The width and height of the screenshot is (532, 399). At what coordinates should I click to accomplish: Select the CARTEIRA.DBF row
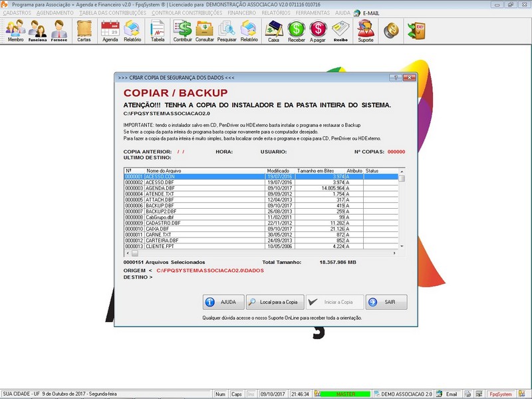(x=261, y=240)
